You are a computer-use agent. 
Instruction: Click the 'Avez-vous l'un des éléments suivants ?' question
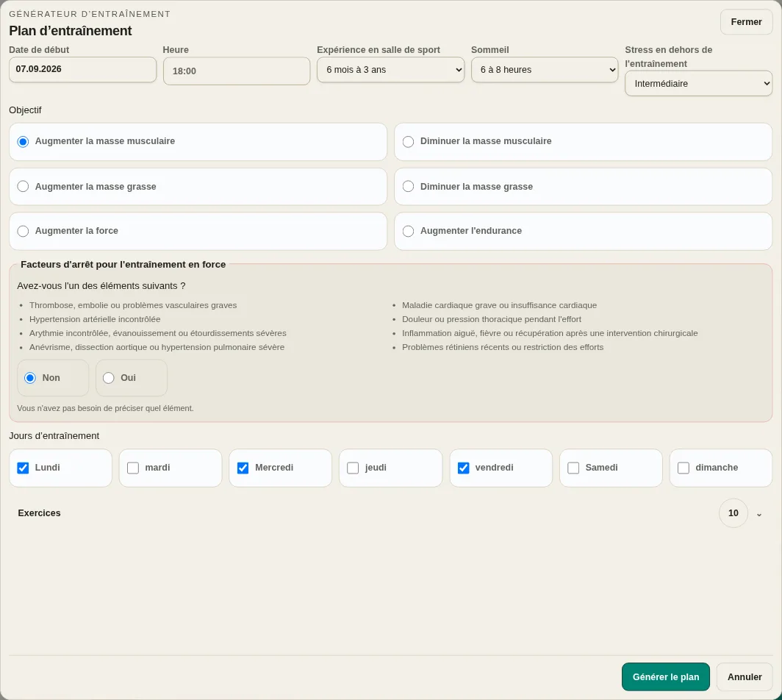click(x=101, y=286)
